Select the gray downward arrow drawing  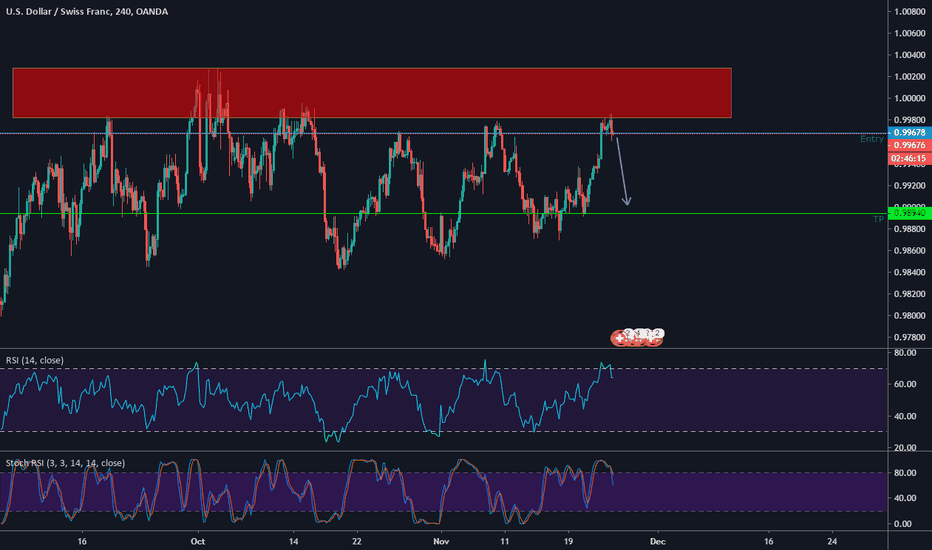[x=623, y=171]
